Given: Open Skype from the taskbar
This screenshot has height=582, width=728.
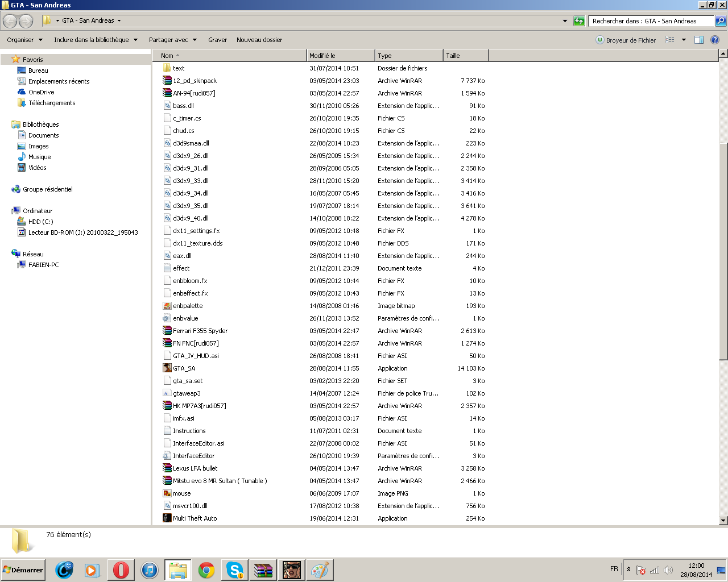Looking at the screenshot, I should [x=235, y=570].
